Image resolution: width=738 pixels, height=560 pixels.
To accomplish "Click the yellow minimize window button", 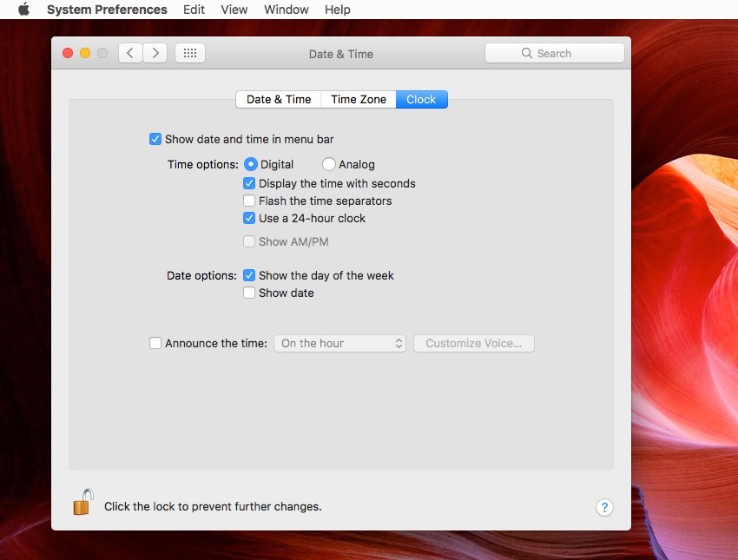I will (x=85, y=53).
